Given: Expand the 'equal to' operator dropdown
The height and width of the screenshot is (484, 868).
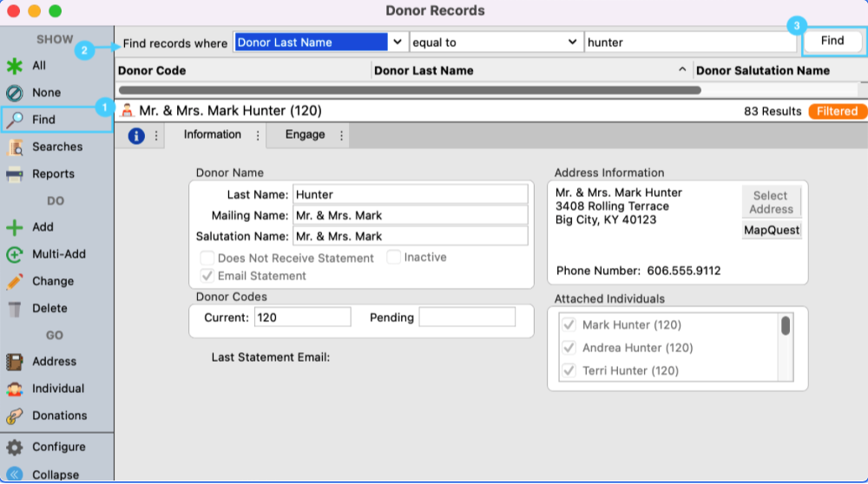Looking at the screenshot, I should [x=572, y=42].
